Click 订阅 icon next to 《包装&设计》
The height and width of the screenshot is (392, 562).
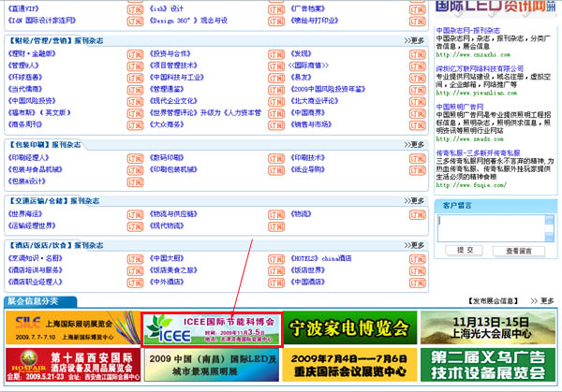[134, 181]
